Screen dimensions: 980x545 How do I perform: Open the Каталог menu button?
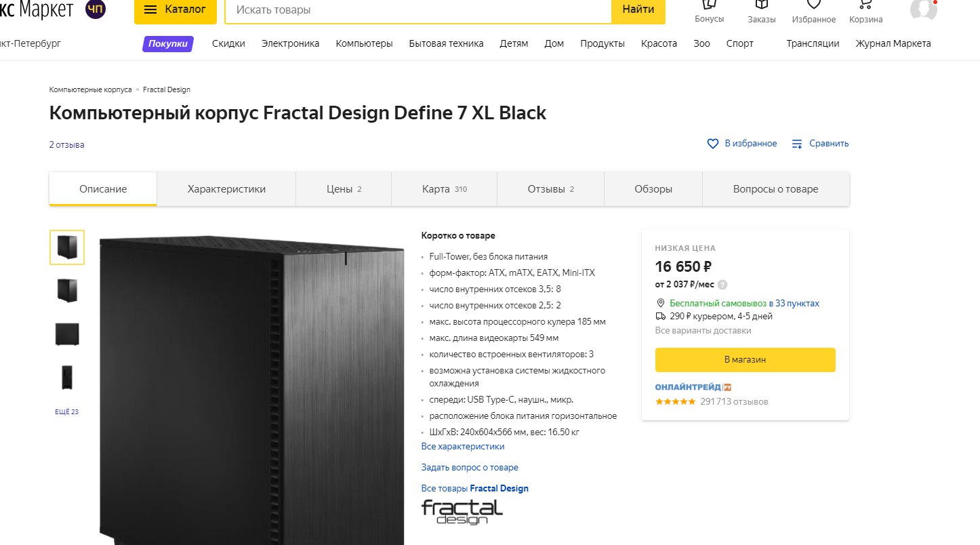(x=176, y=9)
